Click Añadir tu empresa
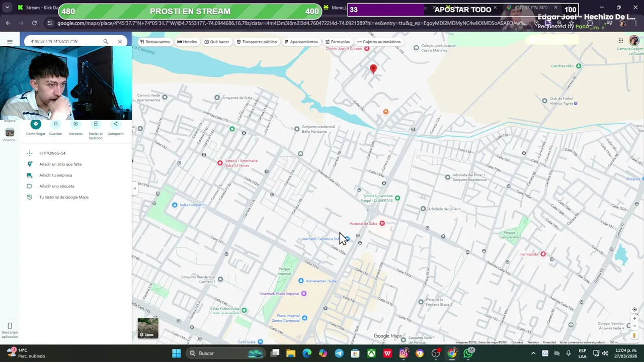Image resolution: width=644 pixels, height=362 pixels. 55,175
